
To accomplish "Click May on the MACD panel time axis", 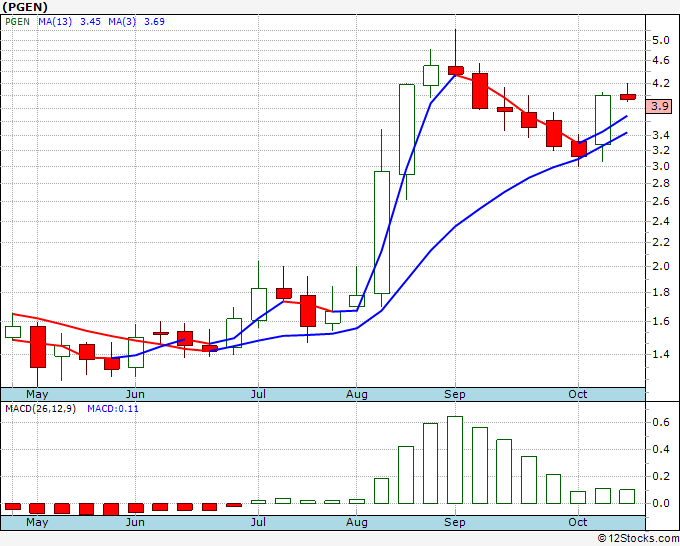I will click(x=37, y=522).
